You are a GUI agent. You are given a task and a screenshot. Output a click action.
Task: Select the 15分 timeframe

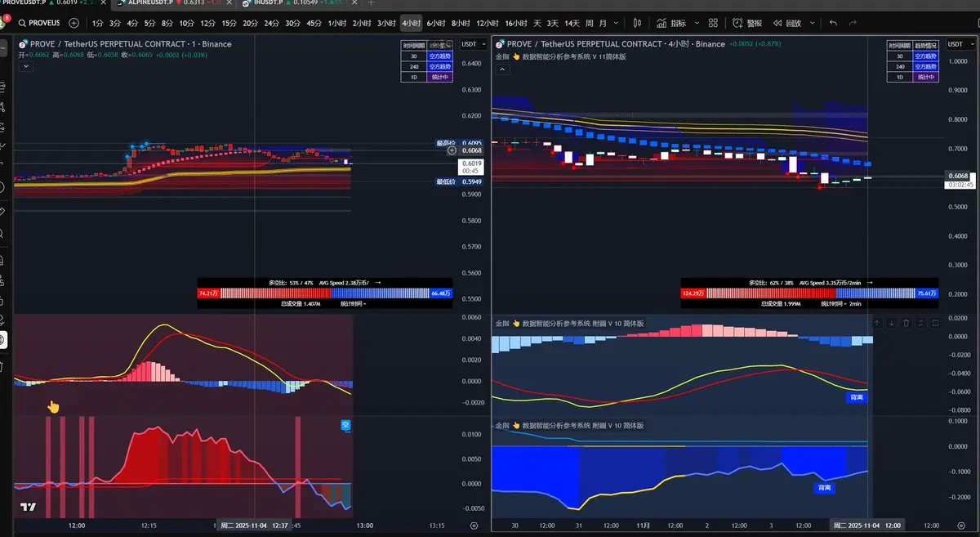pos(229,23)
